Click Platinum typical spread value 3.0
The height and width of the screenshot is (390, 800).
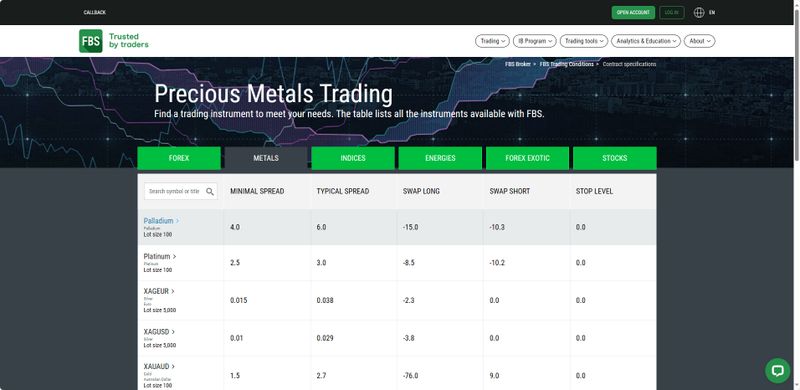[321, 263]
